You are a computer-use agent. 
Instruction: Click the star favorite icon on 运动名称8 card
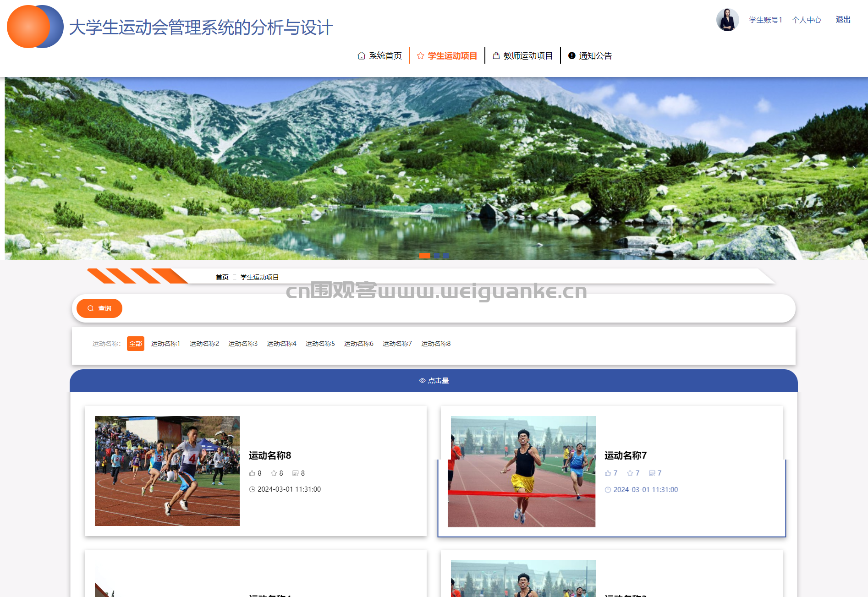click(274, 473)
